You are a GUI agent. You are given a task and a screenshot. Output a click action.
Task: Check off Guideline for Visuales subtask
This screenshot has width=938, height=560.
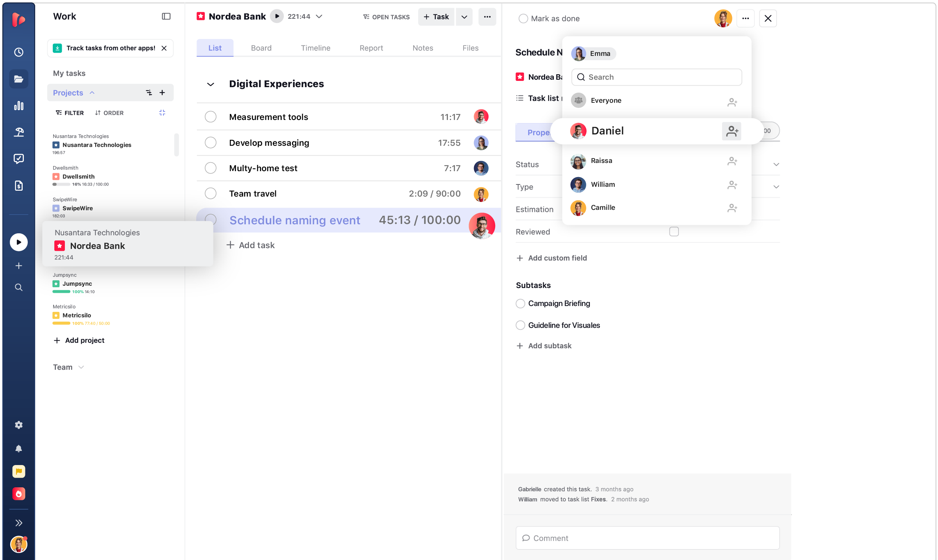(x=520, y=326)
